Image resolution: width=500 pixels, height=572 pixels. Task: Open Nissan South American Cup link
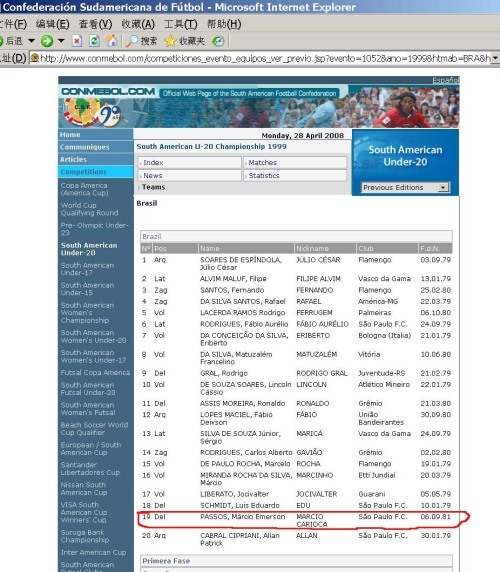pyautogui.click(x=84, y=488)
